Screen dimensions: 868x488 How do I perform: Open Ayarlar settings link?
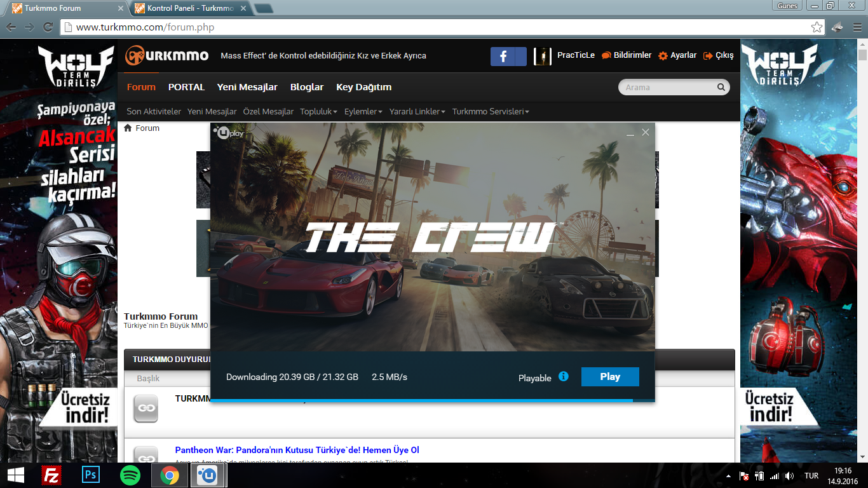tap(684, 55)
